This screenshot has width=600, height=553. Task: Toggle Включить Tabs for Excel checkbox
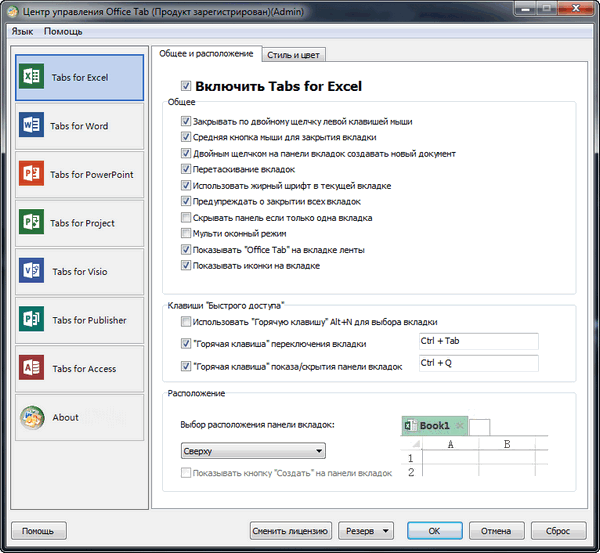pos(186,86)
